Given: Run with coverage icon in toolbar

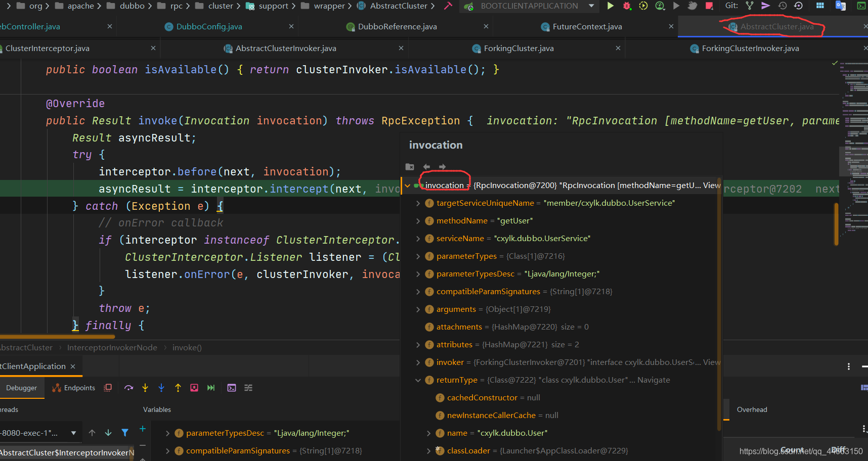Looking at the screenshot, I should pos(643,6).
